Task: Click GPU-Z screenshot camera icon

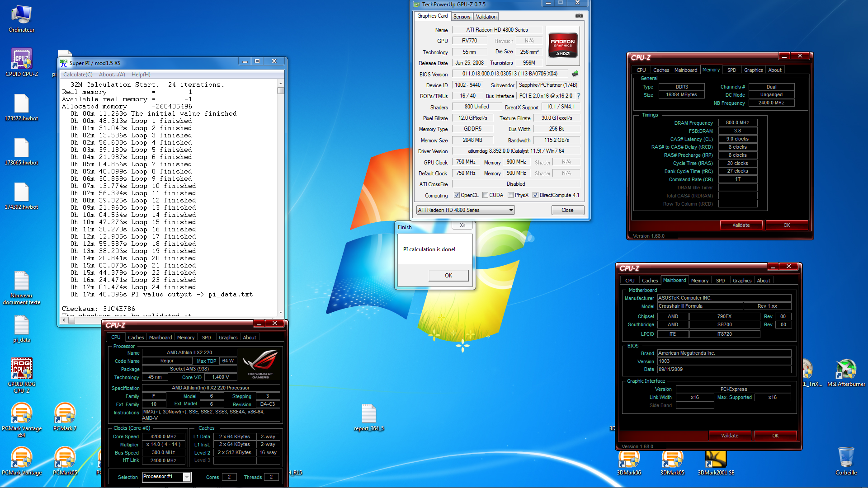Action: (579, 16)
